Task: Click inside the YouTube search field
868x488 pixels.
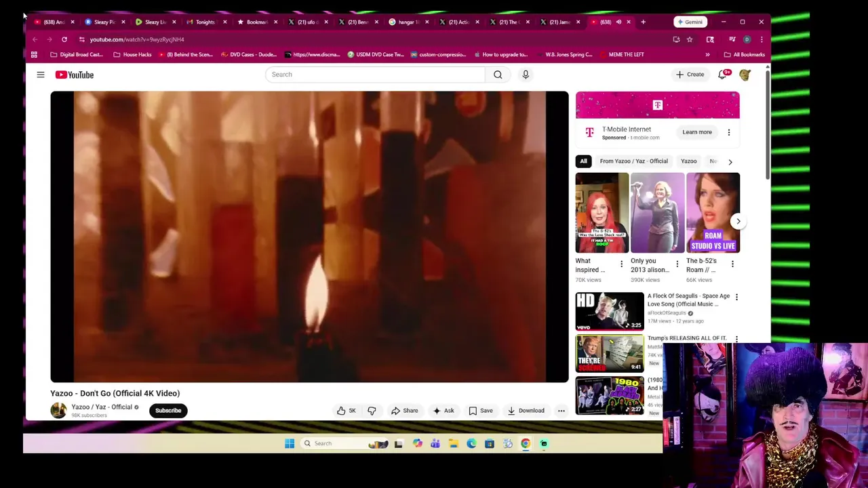Action: click(375, 75)
